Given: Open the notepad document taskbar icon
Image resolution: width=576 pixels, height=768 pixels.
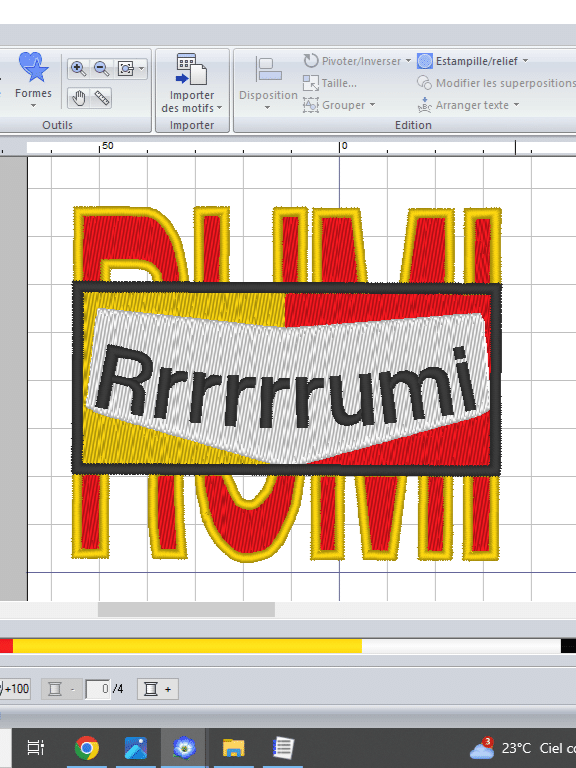Looking at the screenshot, I should tap(283, 748).
